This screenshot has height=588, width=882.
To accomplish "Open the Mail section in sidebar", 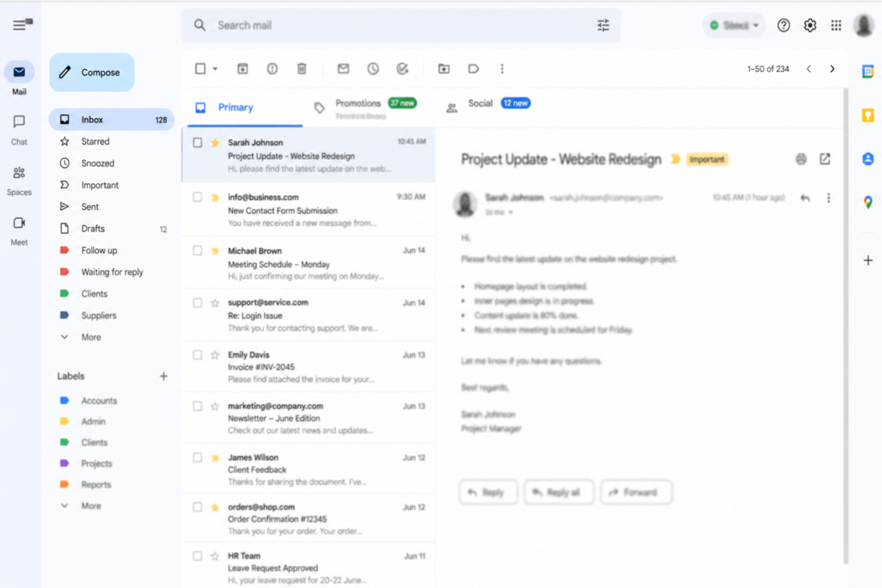I will (x=19, y=79).
